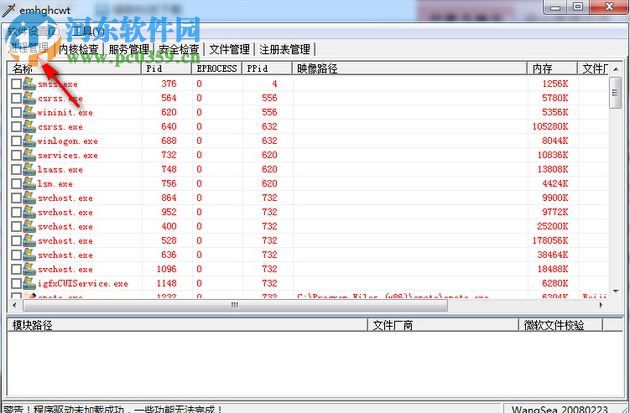Viewport: 630px width, 413px height.
Task: Click the process list scroll down arrow
Action: [616, 291]
